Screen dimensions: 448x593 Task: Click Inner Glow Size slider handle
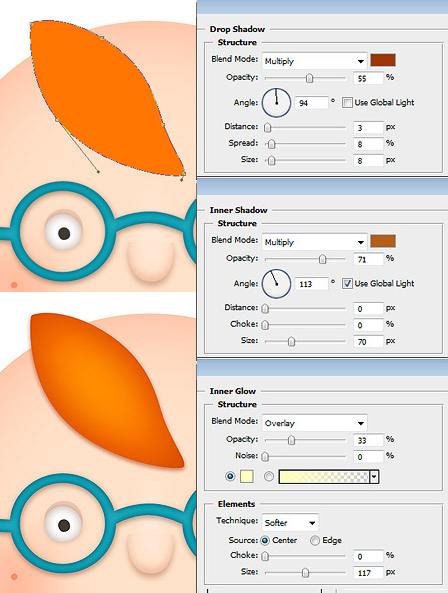tap(305, 573)
